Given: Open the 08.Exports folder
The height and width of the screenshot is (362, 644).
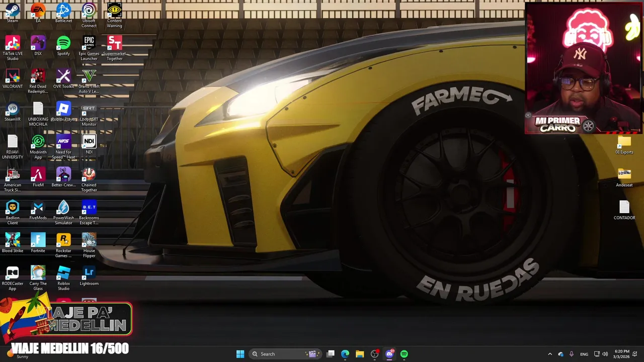Looking at the screenshot, I should click(x=624, y=144).
